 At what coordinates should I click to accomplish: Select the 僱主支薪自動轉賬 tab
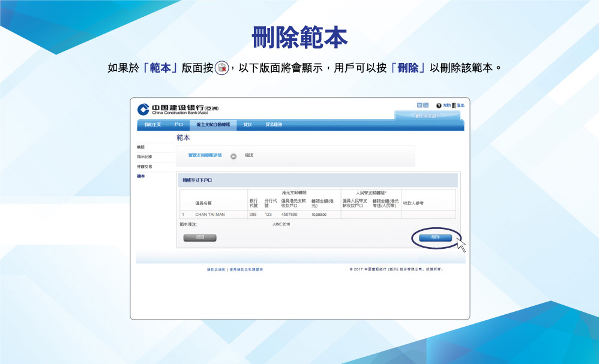click(213, 125)
